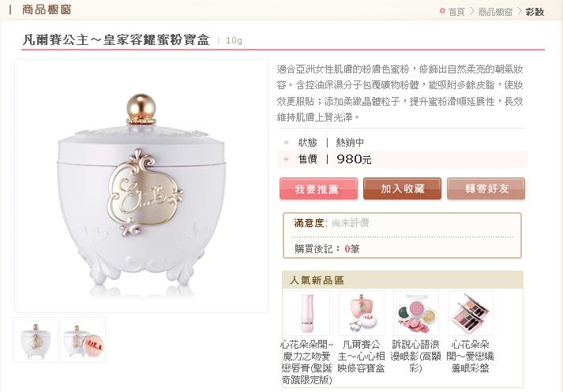
Task: Open the 商品櫥窗 breadcrumb link
Action: point(495,12)
